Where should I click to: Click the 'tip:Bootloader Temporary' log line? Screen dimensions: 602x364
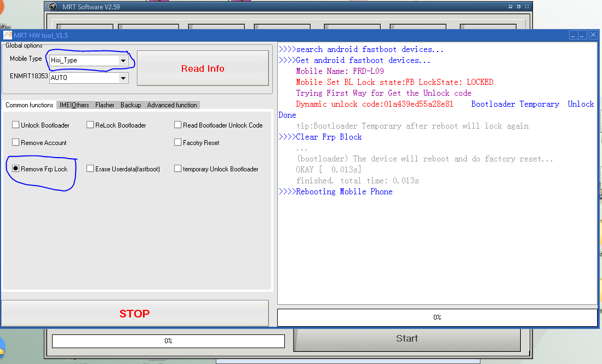tap(412, 126)
